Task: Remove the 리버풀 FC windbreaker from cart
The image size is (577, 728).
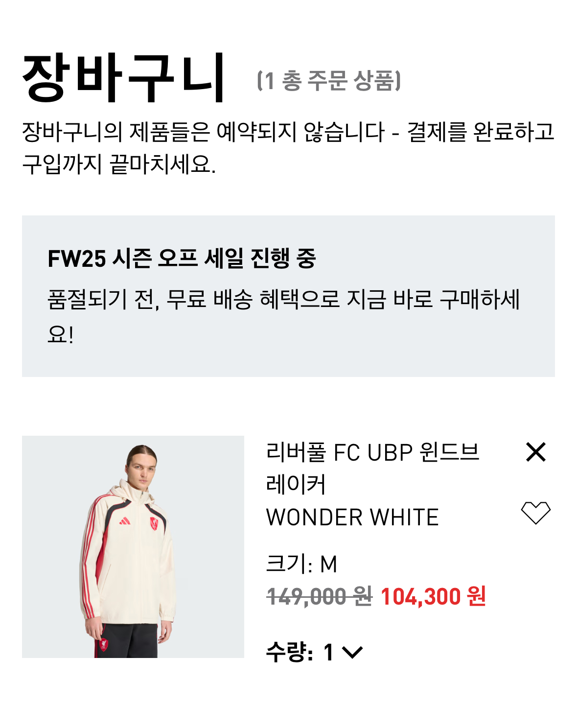Action: coord(535,452)
